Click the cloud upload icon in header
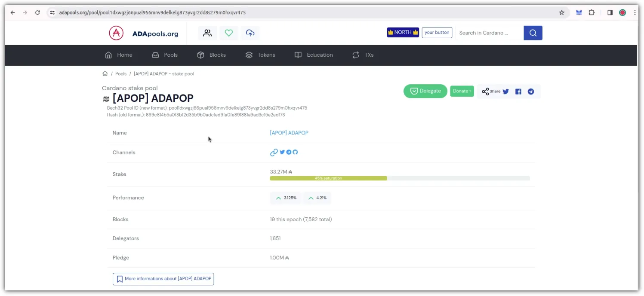This screenshot has height=296, width=644. (x=250, y=33)
